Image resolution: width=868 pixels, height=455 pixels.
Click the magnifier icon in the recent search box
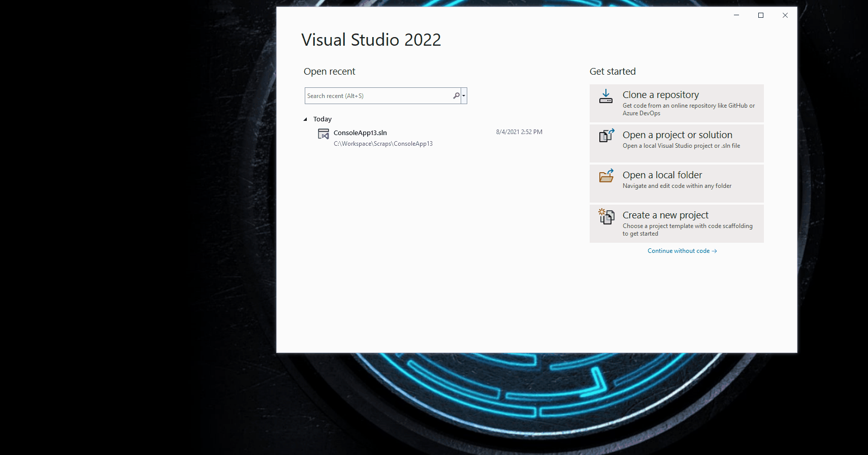456,95
